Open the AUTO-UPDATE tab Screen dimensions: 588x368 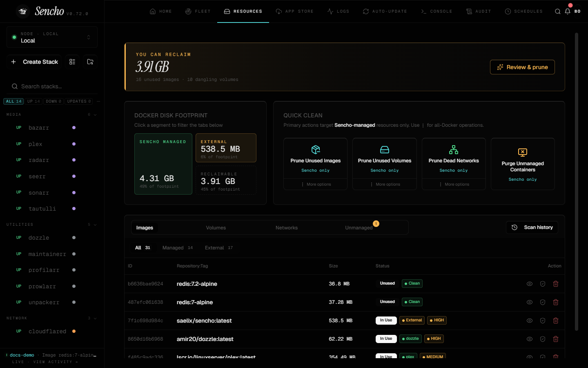(x=385, y=11)
